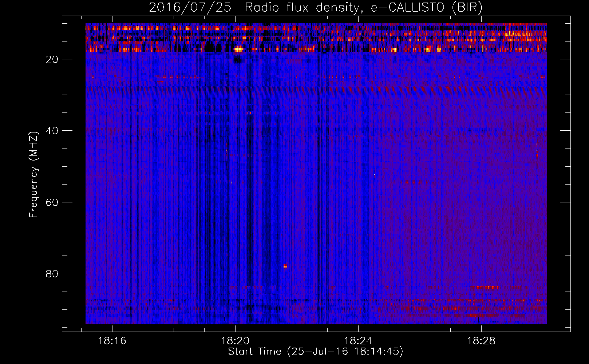The image size is (589, 364).
Task: Click the bright yellow burst near 18:20 below 20 MHz
Action: 238,49
